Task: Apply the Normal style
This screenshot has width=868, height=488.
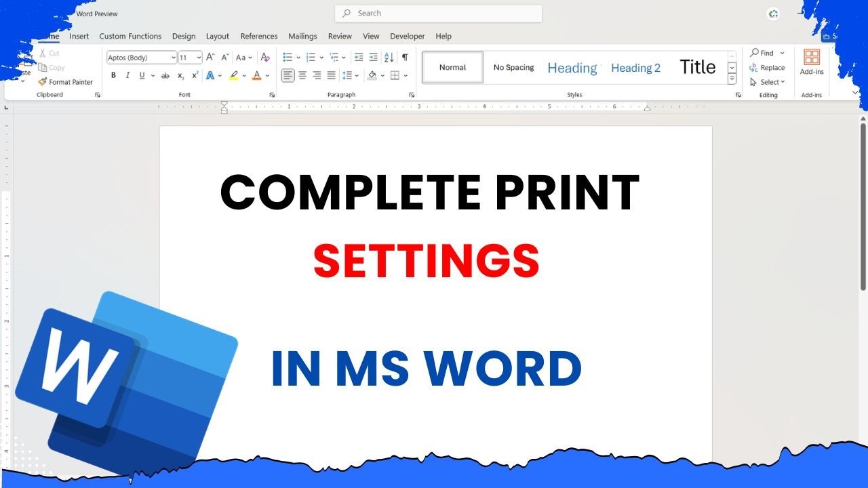Action: pyautogui.click(x=452, y=67)
